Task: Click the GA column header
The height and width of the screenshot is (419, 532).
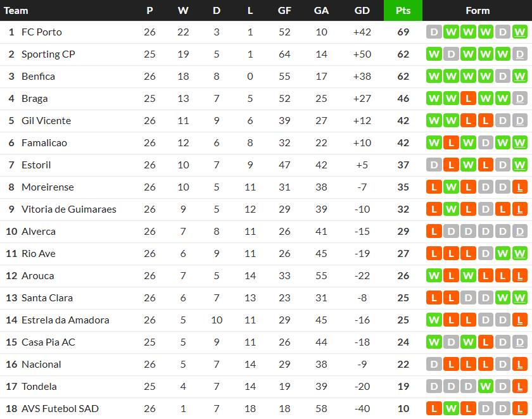Action: coord(321,11)
